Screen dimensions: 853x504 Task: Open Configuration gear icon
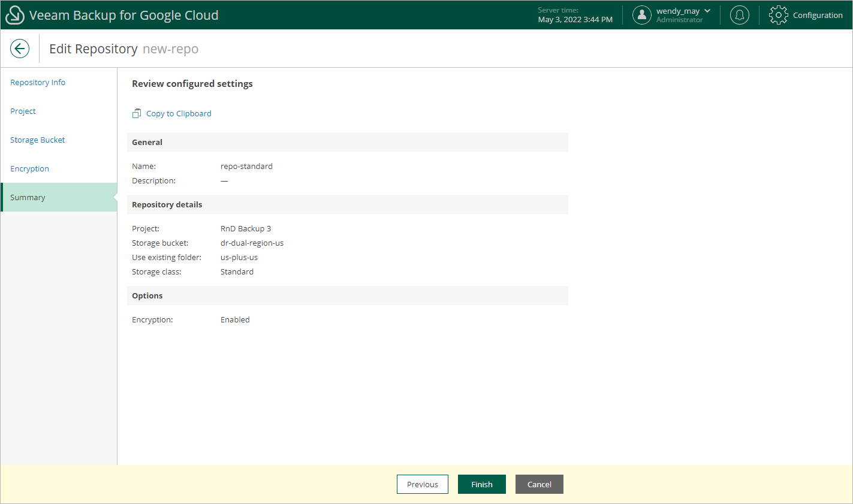tap(779, 15)
